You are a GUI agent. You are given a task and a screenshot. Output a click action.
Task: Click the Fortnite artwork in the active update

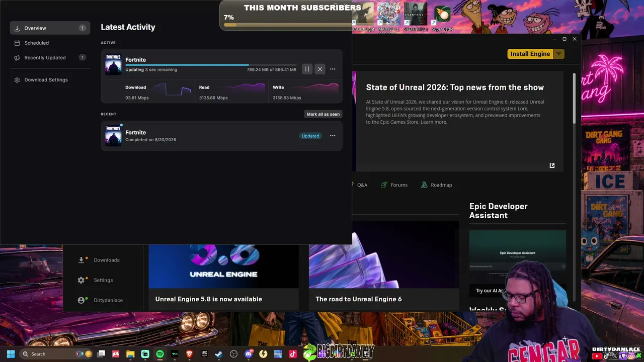(x=113, y=65)
